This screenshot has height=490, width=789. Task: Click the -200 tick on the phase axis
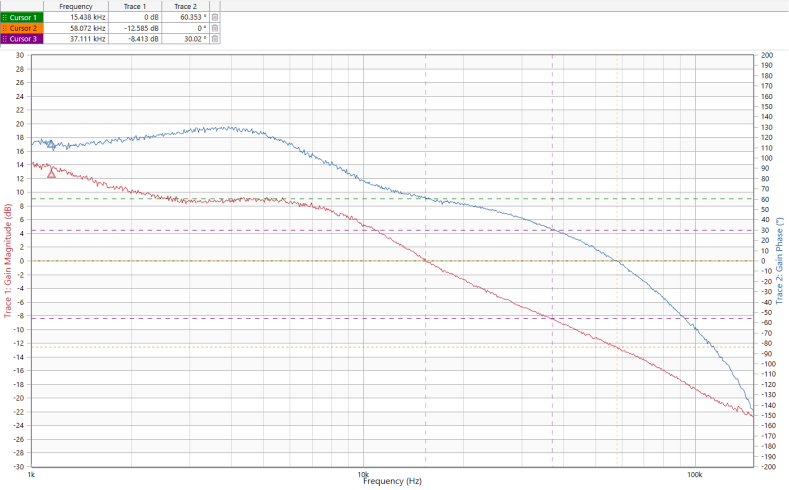pyautogui.click(x=767, y=467)
